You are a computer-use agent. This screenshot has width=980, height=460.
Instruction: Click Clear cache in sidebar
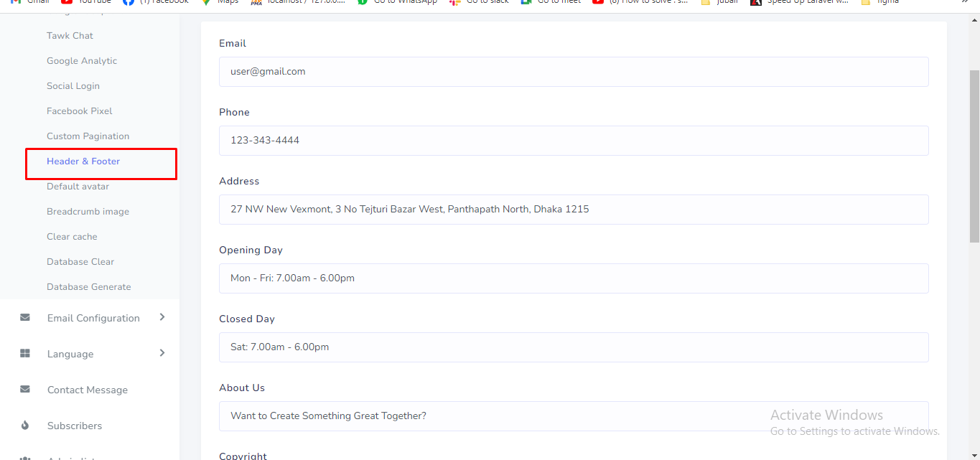(x=72, y=237)
